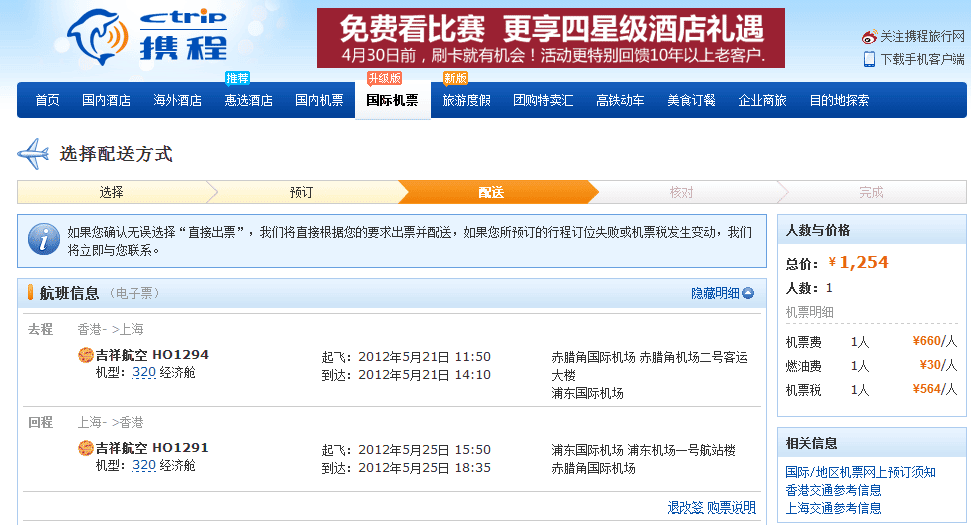Image resolution: width=971 pixels, height=525 pixels.
Task: Collapse flight details via 隐藏明细
Action: [x=722, y=293]
